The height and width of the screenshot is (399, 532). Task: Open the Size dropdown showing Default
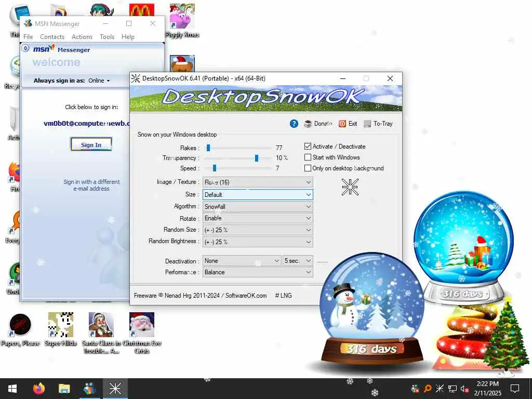pyautogui.click(x=258, y=195)
